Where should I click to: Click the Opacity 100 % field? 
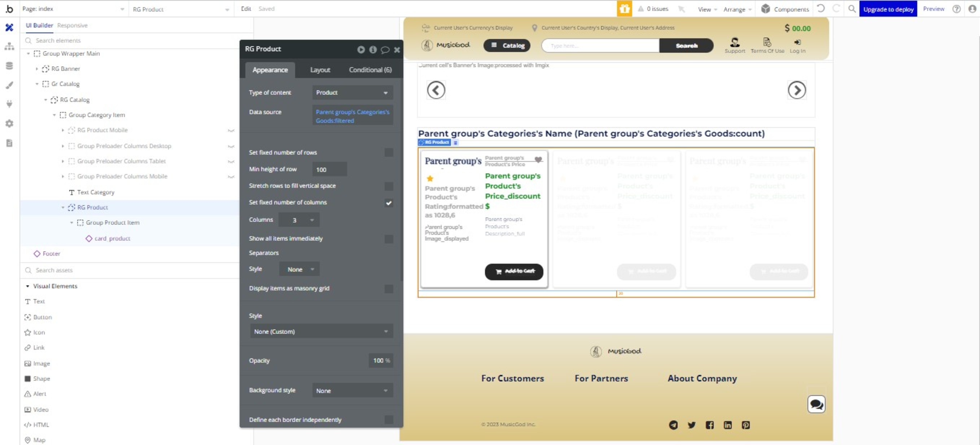[x=381, y=360]
